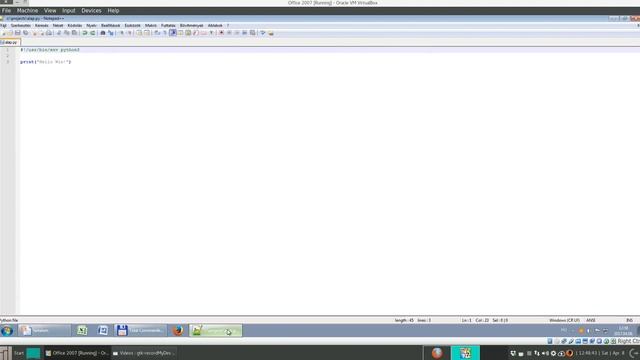Open VirtualBox Devices menu

(x=91, y=11)
